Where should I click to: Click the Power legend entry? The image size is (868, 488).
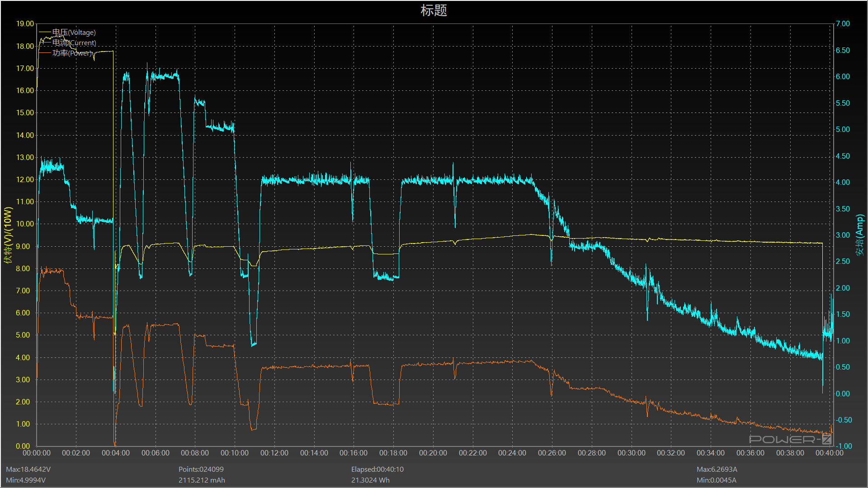[72, 53]
